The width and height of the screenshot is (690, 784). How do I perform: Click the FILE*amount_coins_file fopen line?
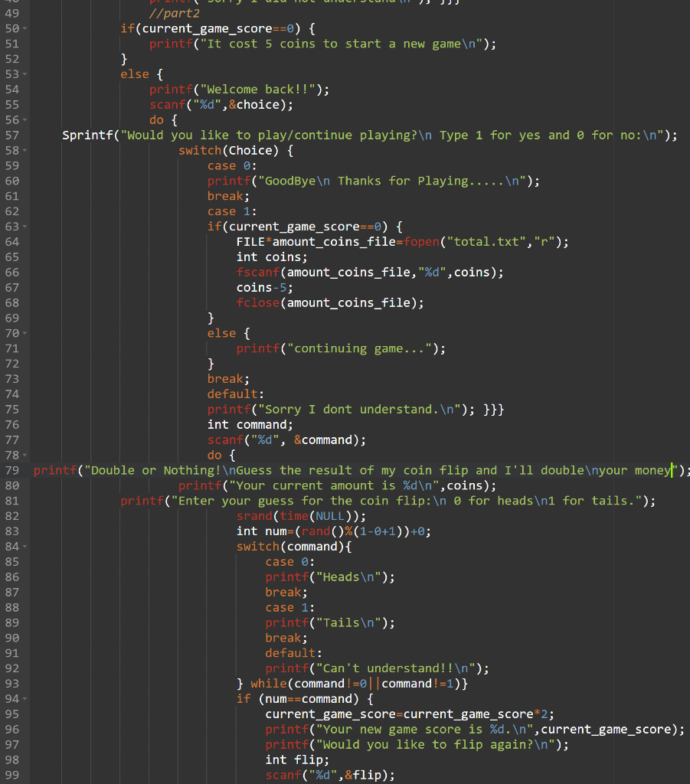coord(403,242)
